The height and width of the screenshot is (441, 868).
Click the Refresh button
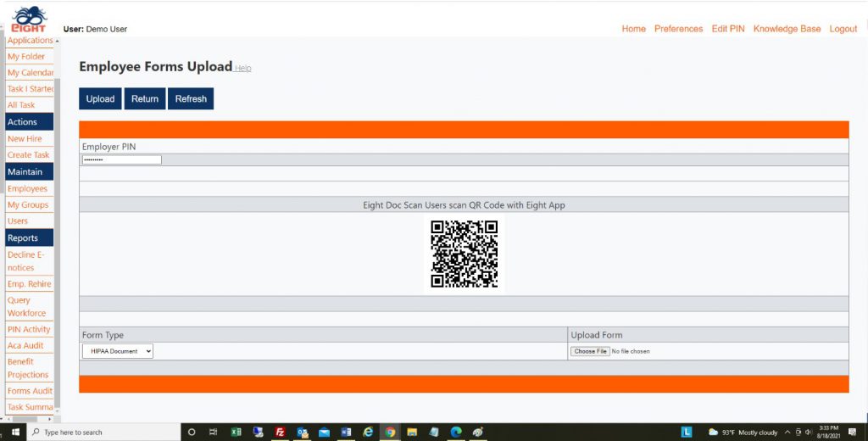[191, 98]
